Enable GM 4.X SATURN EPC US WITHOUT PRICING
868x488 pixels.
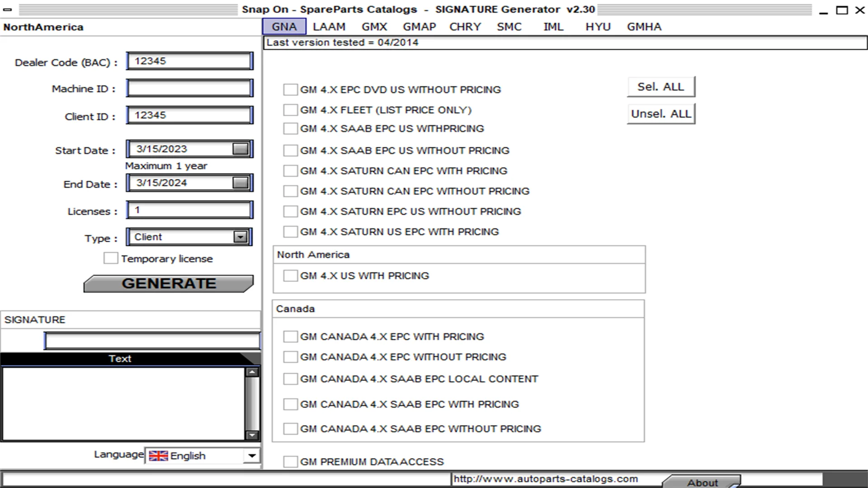(290, 211)
